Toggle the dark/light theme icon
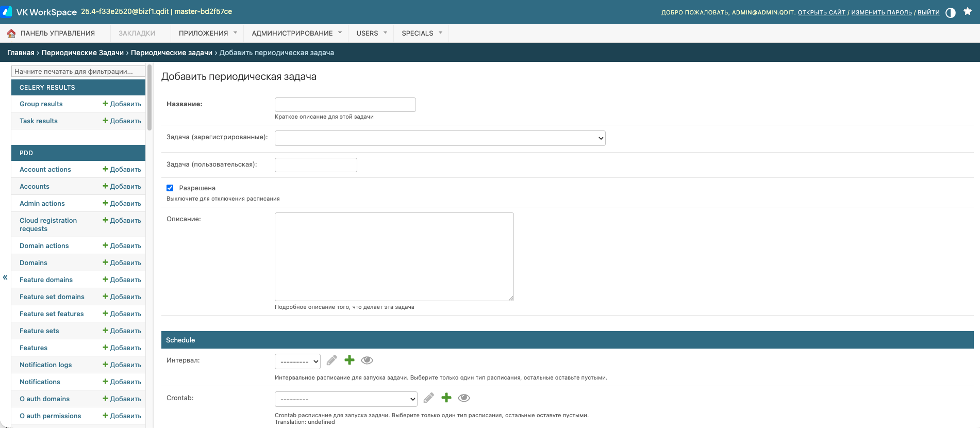The height and width of the screenshot is (428, 980). pyautogui.click(x=951, y=12)
